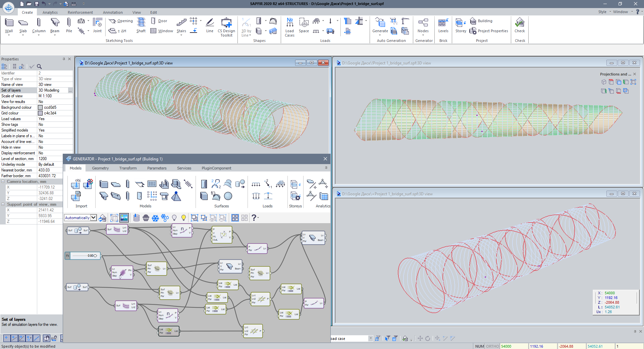Select the sphere surface node icon
Viewport: 644px width, 349px height.
pyautogui.click(x=228, y=196)
